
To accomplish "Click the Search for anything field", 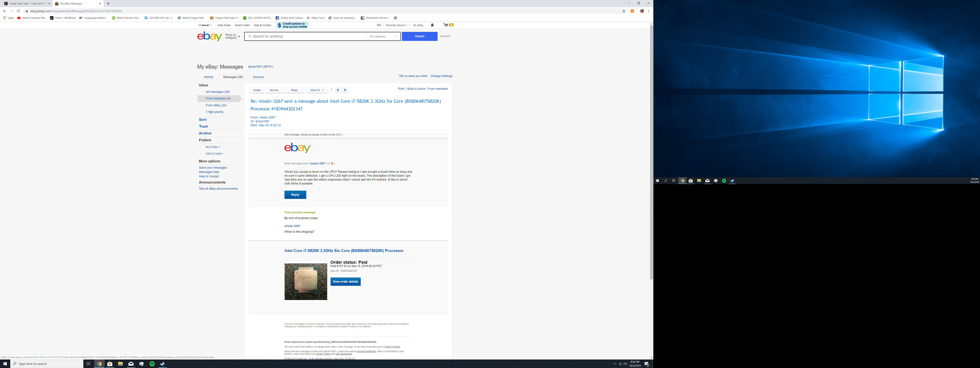I will 306,37.
